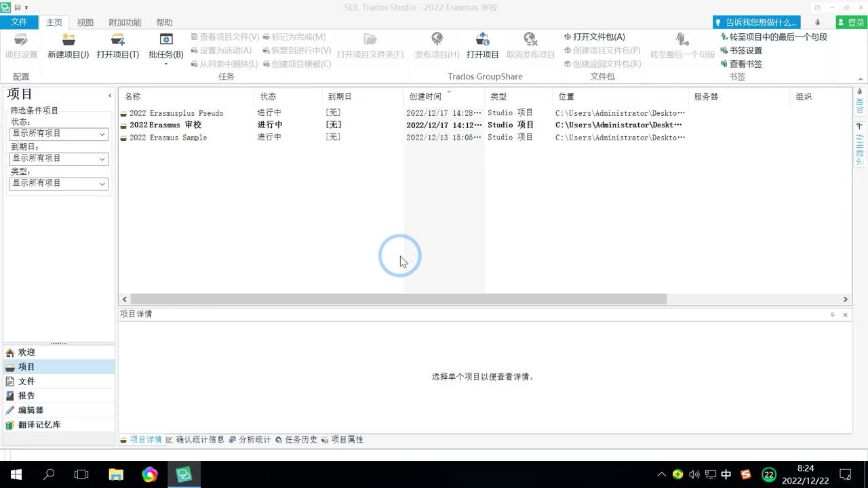This screenshot has height=488, width=868.
Task: Open the Windows Start menu
Action: coord(16,474)
